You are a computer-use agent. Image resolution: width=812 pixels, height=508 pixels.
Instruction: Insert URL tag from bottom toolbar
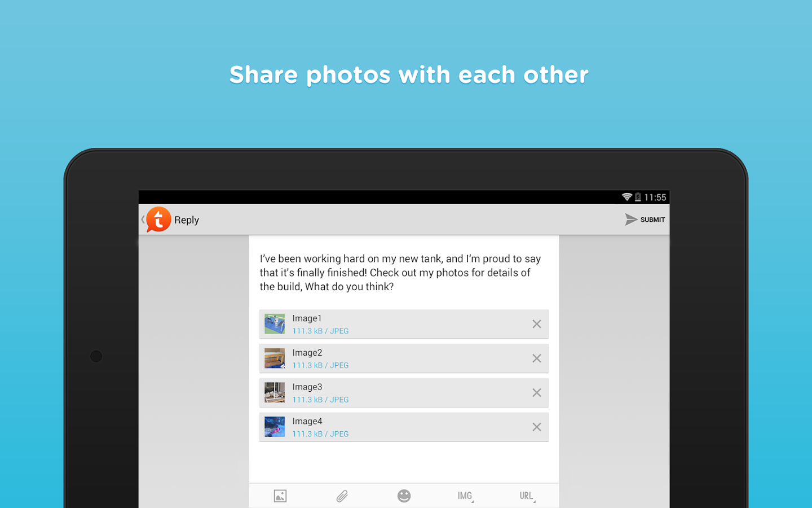click(x=527, y=496)
